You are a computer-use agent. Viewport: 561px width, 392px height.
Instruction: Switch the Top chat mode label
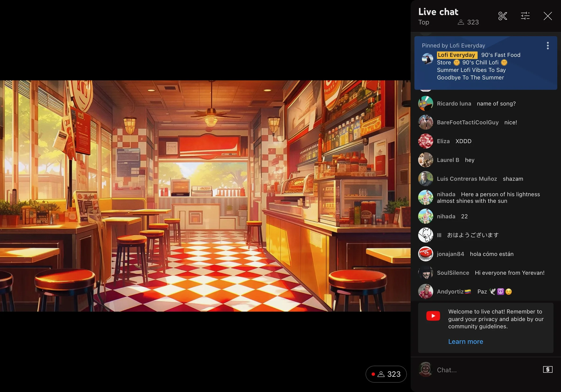click(x=424, y=22)
